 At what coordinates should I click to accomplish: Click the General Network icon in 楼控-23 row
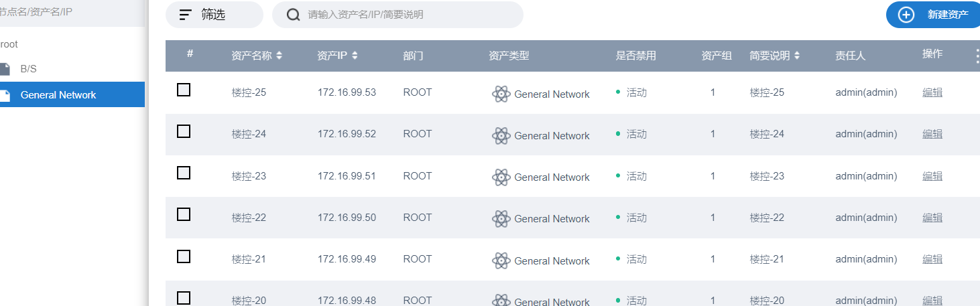tap(501, 177)
